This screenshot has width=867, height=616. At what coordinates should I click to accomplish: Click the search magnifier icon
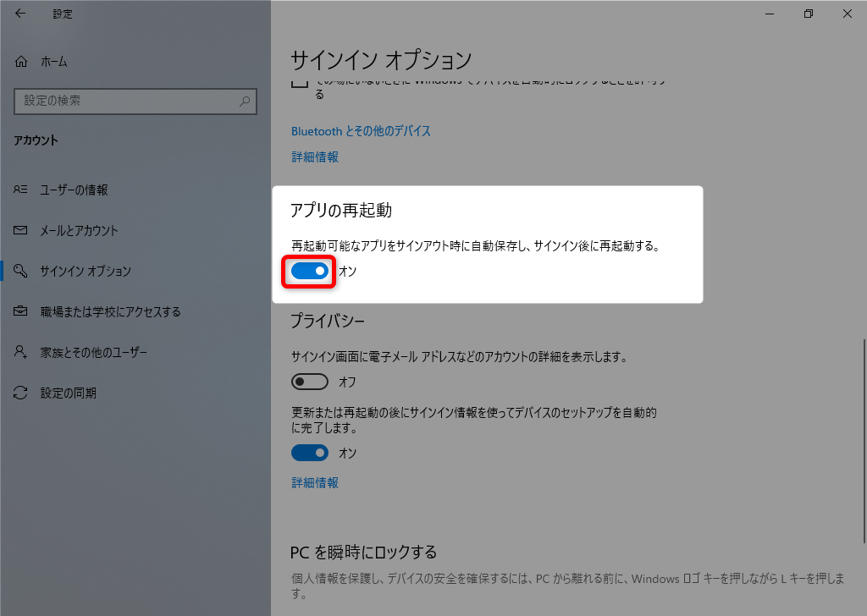click(x=245, y=101)
